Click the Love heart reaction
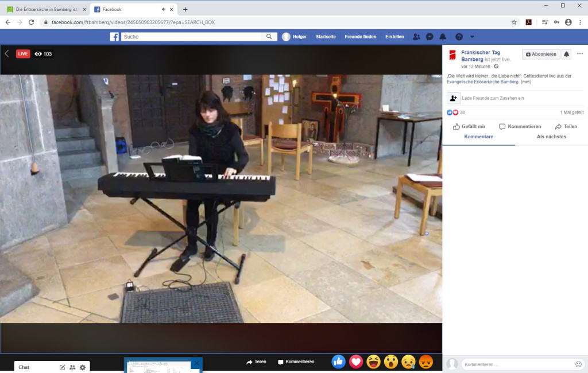Viewport: 588px width, 373px height. (x=356, y=362)
